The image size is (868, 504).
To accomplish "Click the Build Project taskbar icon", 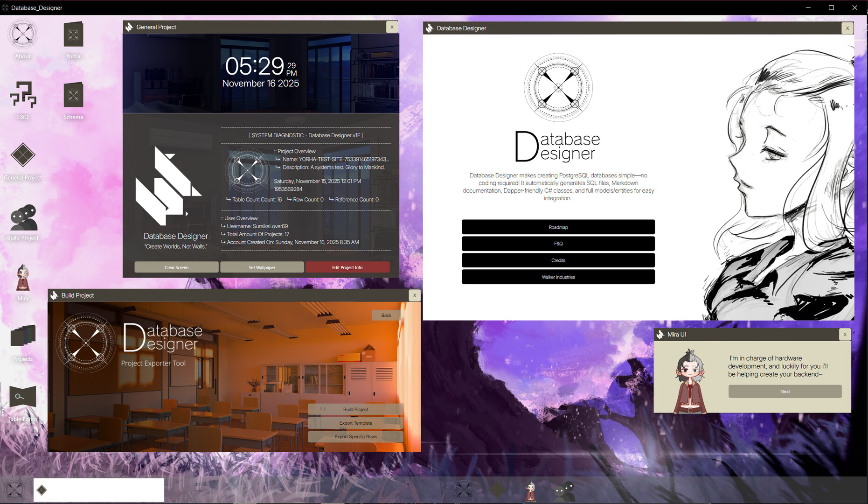I will 564,490.
